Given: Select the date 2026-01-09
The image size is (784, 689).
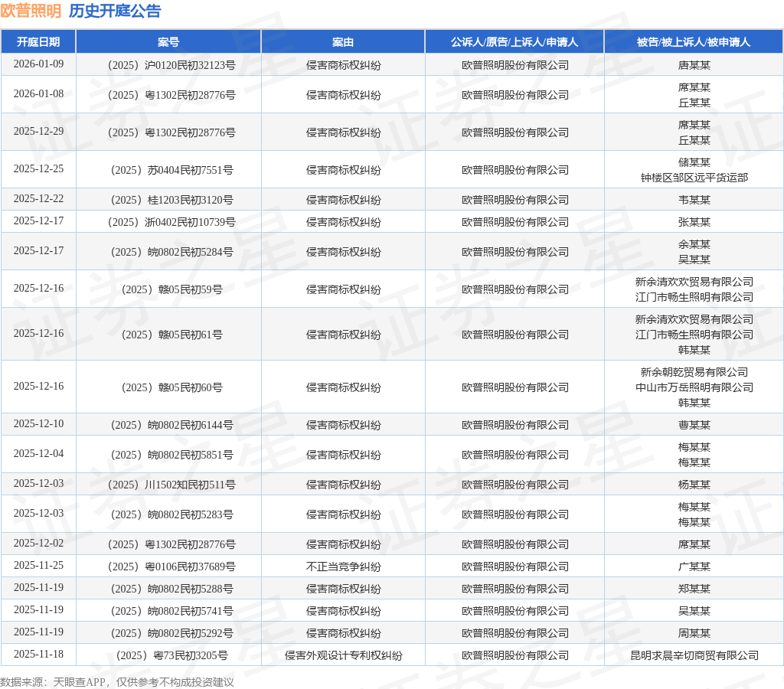Looking at the screenshot, I should (38, 64).
